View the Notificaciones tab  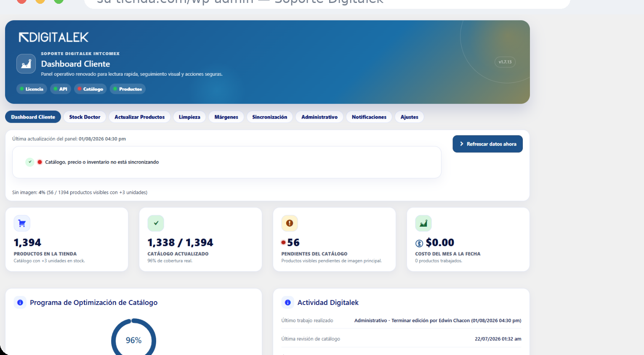369,117
